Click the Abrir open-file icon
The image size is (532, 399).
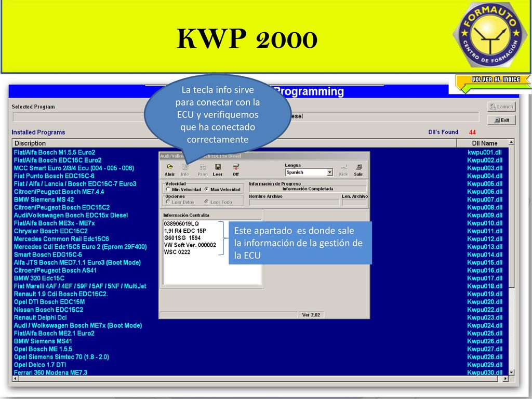point(170,167)
